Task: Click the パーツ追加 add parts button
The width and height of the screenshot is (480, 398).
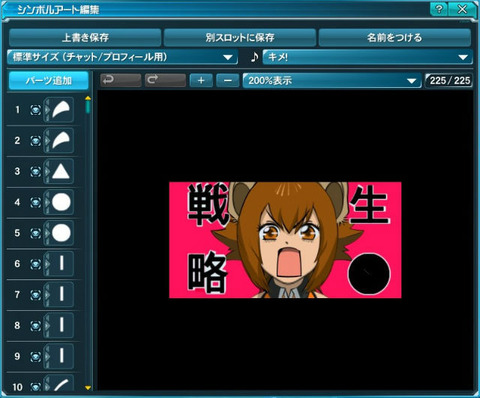Action: click(49, 80)
